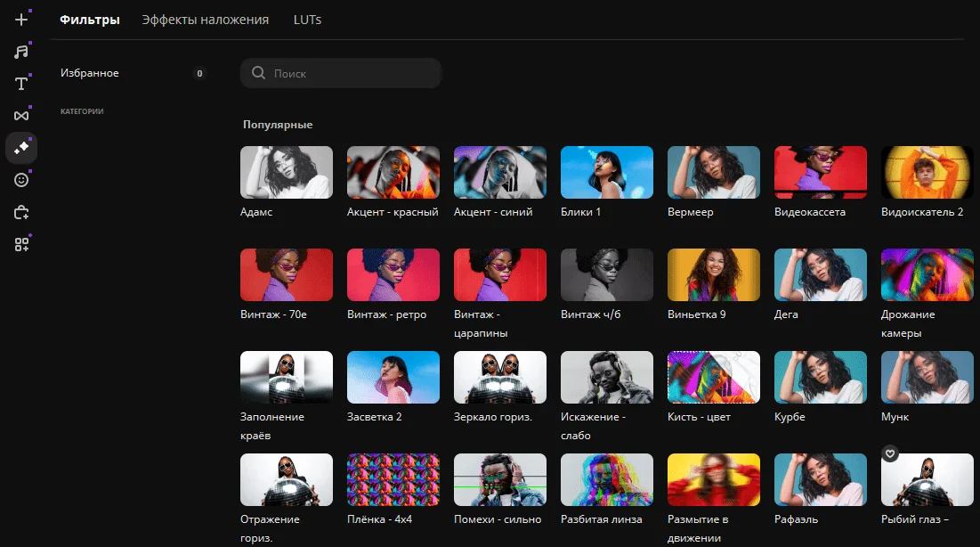
Task: Select the Винтаж - ретро thumbnail
Action: (x=393, y=274)
